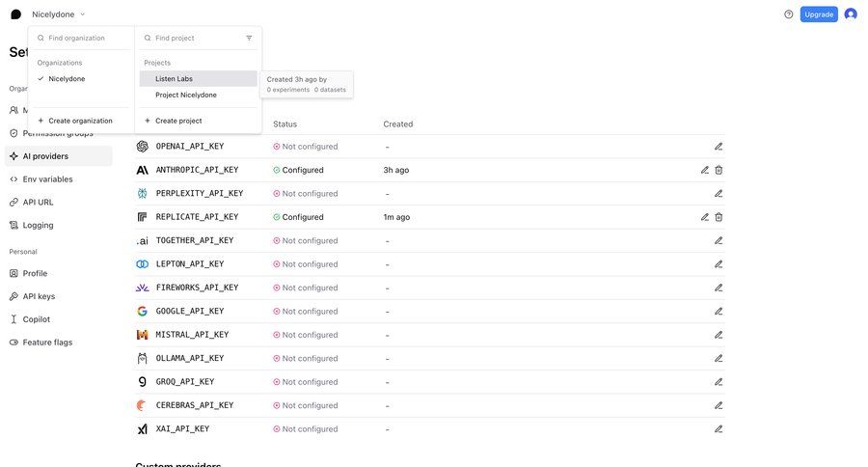Edit the LEPTON_API_KEY pencil icon
The width and height of the screenshot is (868, 467).
719,264
